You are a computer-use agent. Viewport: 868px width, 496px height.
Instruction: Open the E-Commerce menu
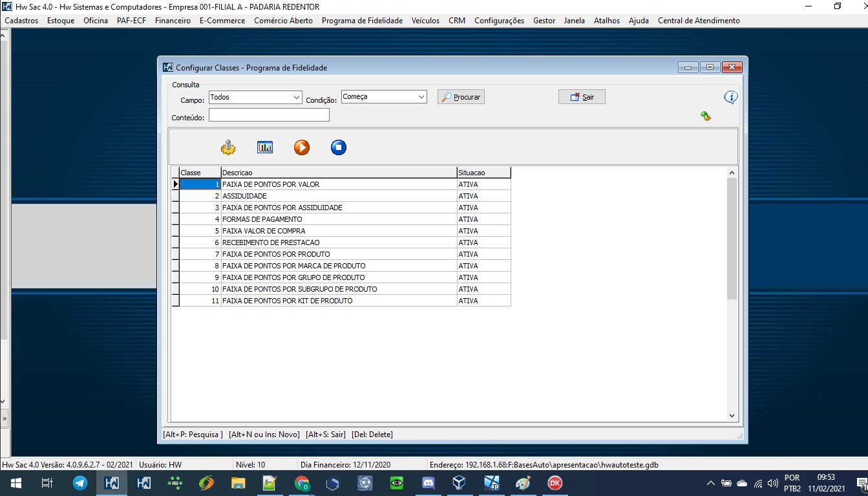tap(222, 21)
